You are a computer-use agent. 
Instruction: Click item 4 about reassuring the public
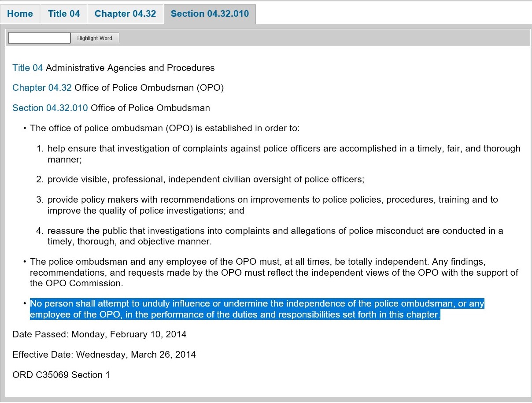pos(275,236)
